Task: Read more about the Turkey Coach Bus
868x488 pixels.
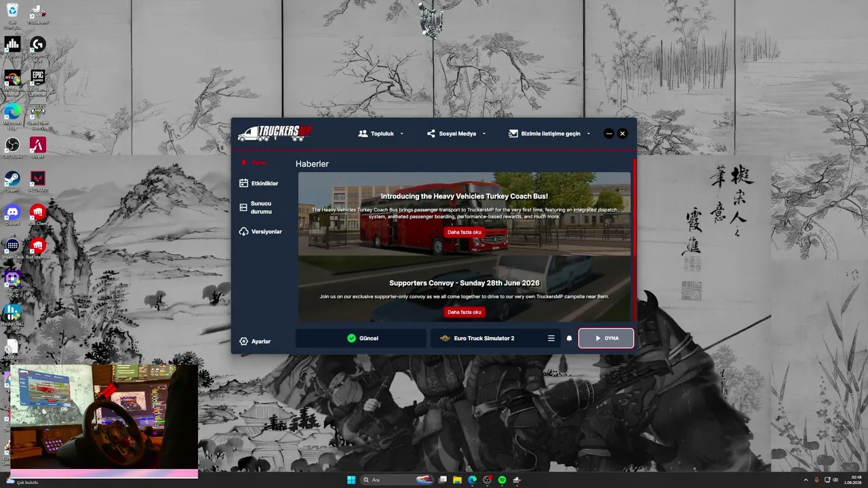Action: click(x=465, y=232)
